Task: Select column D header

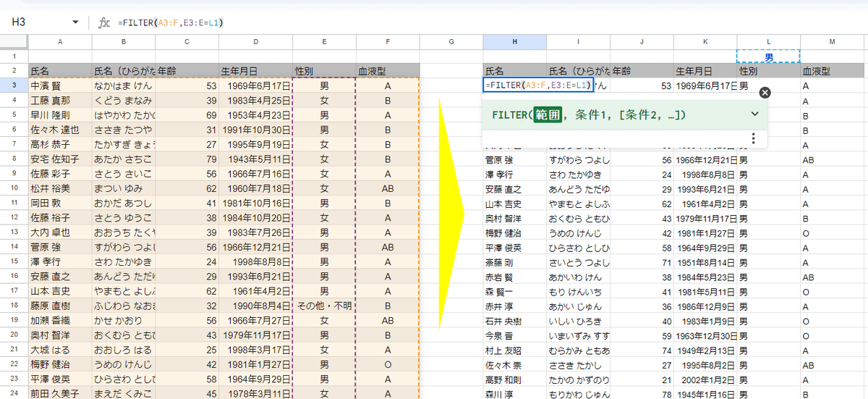Action: [x=256, y=42]
